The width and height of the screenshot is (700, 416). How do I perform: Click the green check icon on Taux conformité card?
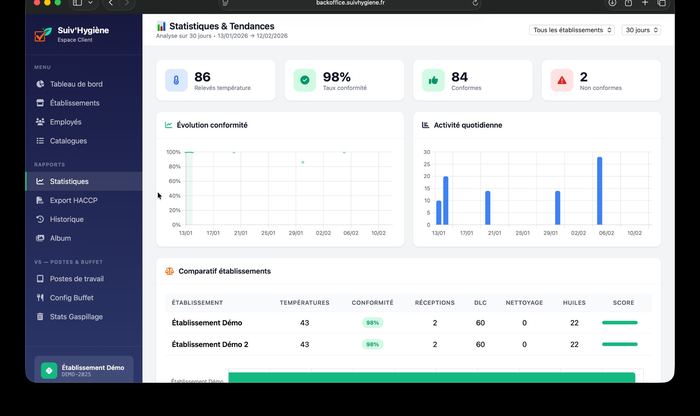[305, 80]
